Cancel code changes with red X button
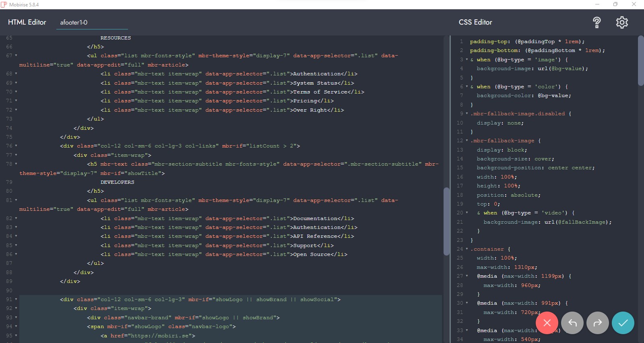644x343 pixels. (x=547, y=323)
